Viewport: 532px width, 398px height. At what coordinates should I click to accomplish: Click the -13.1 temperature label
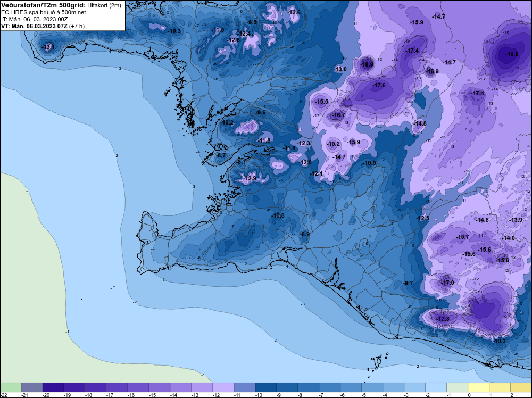pos(47,47)
